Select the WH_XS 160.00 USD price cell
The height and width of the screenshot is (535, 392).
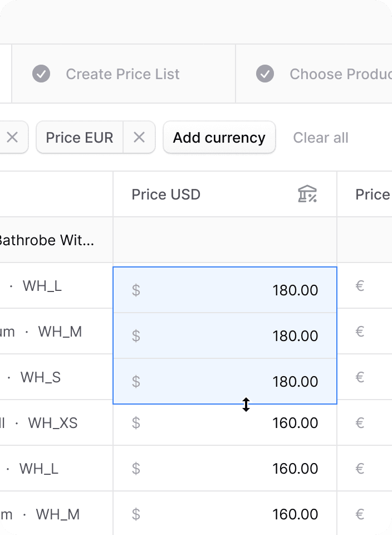pyautogui.click(x=225, y=423)
